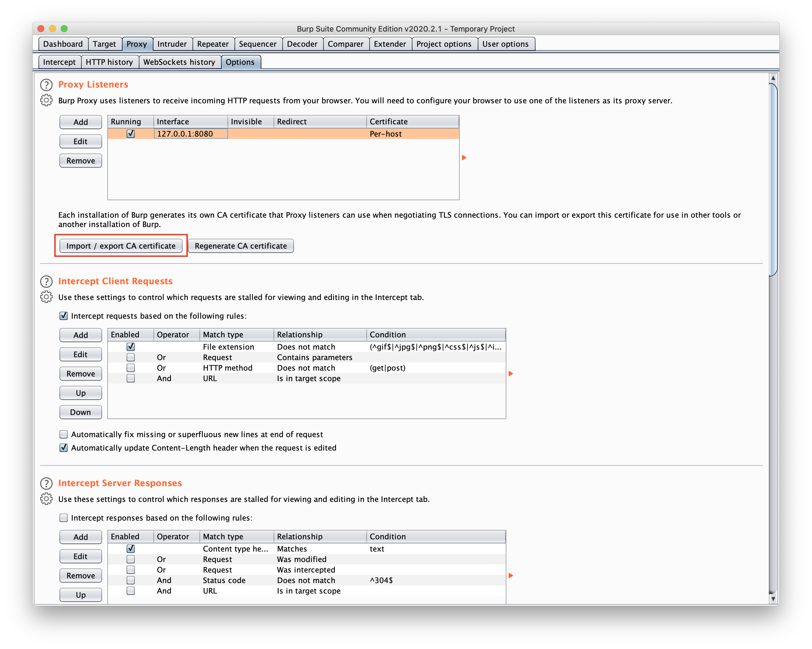Open gear options for Proxy Listeners

tap(46, 100)
